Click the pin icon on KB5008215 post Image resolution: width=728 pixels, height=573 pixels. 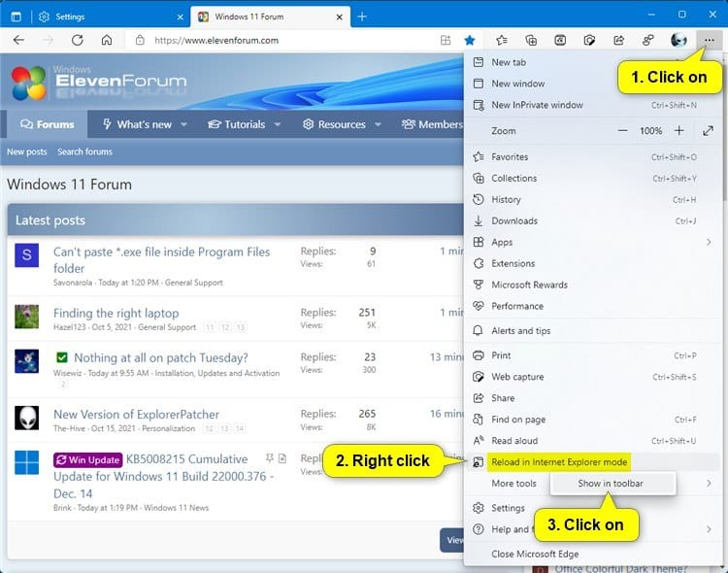[269, 458]
